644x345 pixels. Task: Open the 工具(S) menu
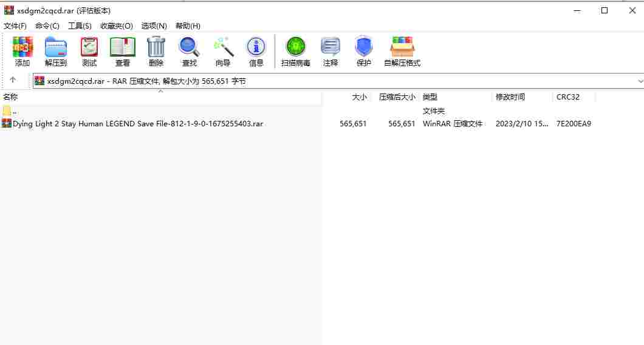(x=80, y=26)
